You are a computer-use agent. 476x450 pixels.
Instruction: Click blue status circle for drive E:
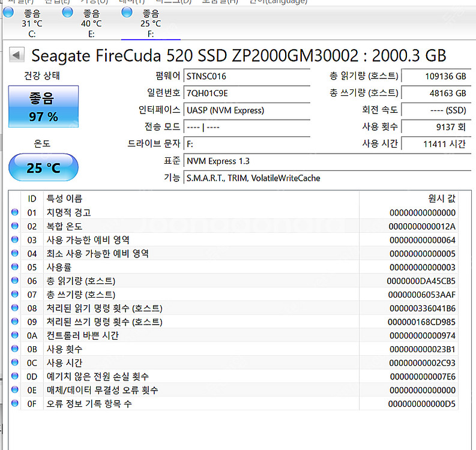click(68, 13)
